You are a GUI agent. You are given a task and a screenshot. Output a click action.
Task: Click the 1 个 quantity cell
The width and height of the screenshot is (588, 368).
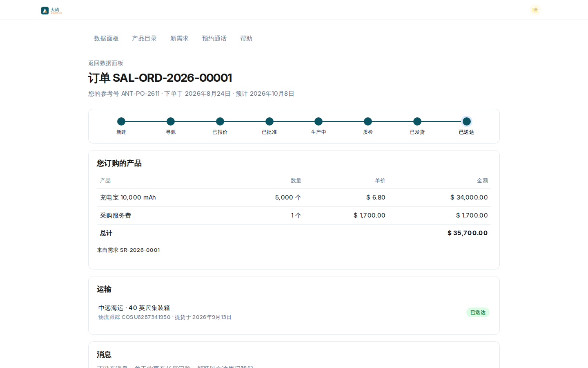tap(296, 215)
